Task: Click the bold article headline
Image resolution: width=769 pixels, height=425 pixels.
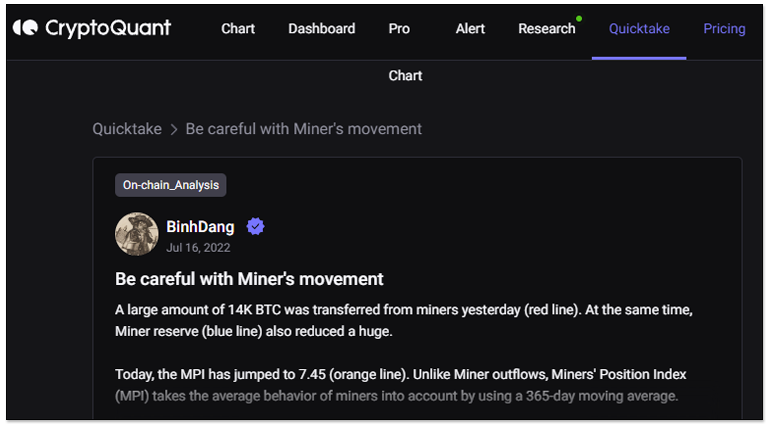Action: [x=249, y=279]
